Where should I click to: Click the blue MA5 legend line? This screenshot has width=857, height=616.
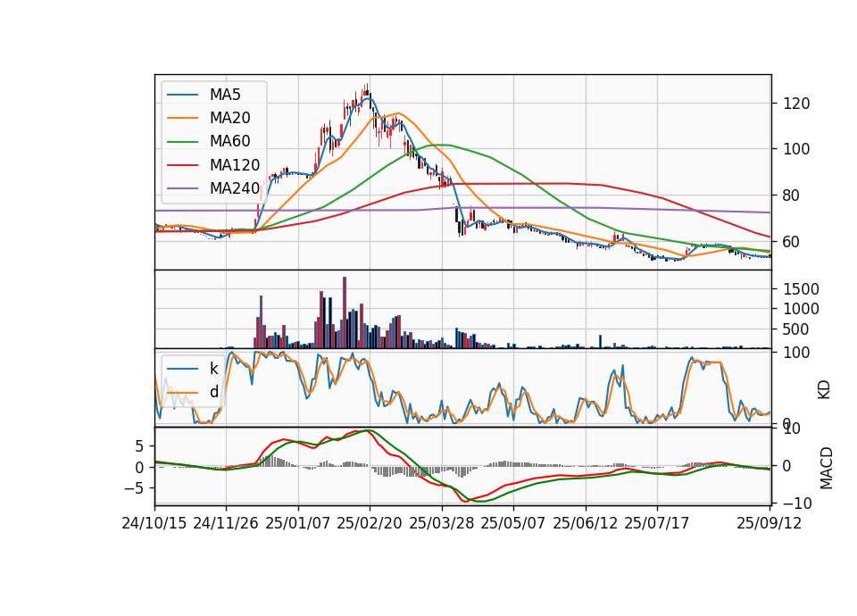(182, 95)
